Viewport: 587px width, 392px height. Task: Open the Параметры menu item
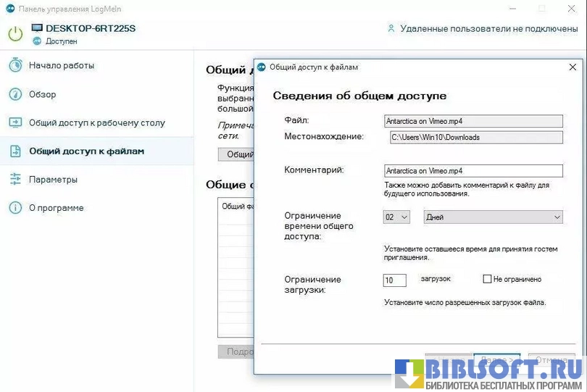(x=53, y=179)
